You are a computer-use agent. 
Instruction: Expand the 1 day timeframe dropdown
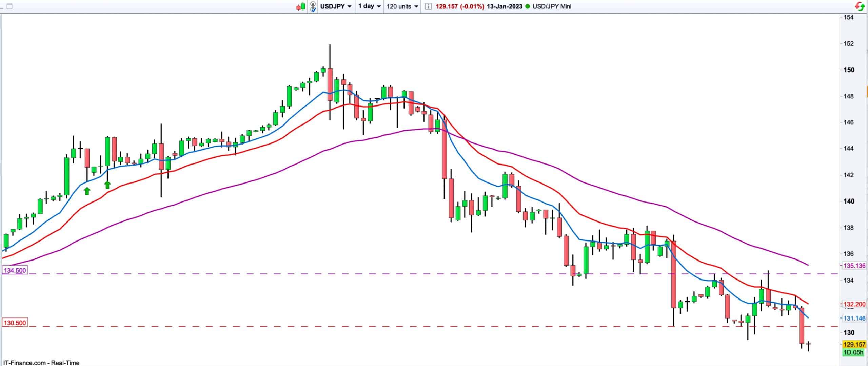click(369, 6)
